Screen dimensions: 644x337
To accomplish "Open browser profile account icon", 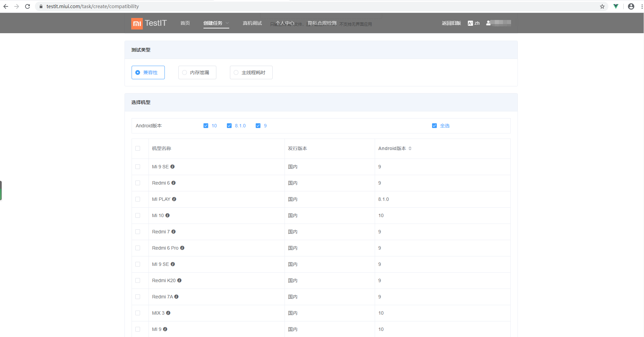I will pyautogui.click(x=631, y=6).
